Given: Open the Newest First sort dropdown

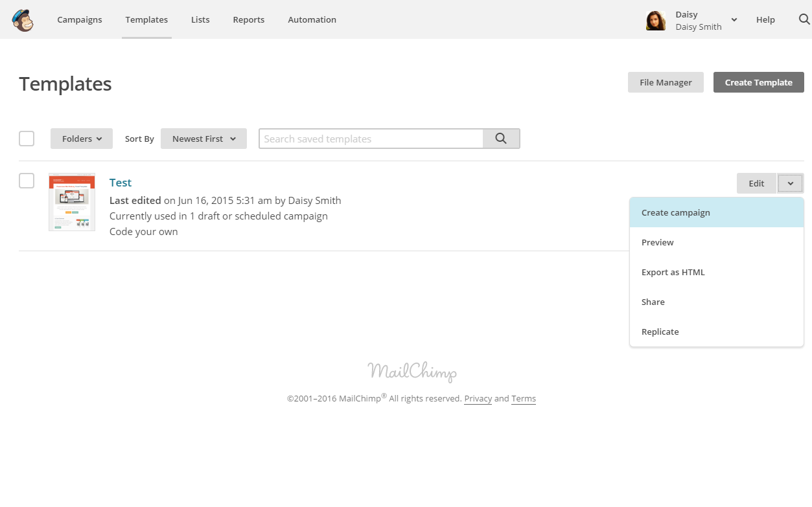Looking at the screenshot, I should tap(203, 139).
